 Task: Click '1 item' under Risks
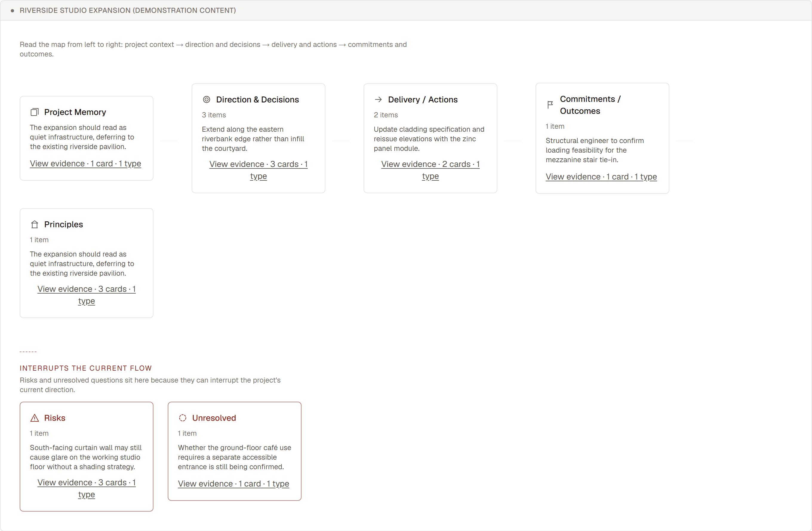click(39, 433)
